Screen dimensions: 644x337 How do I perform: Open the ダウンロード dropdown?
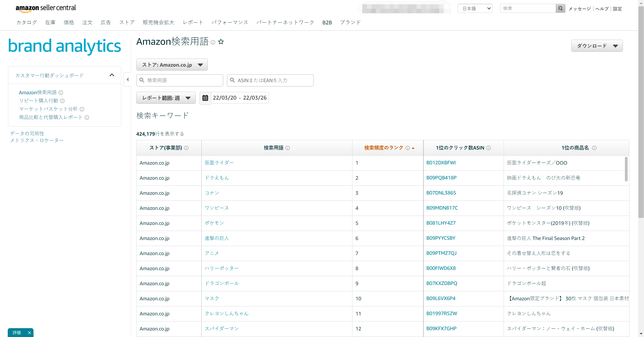(597, 46)
